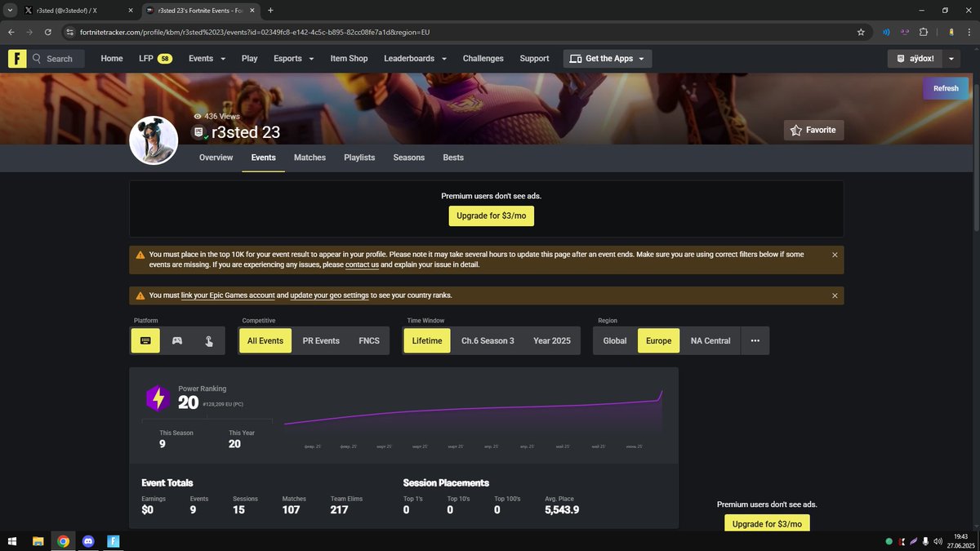Select touch platform filter
980x551 pixels.
point(208,340)
